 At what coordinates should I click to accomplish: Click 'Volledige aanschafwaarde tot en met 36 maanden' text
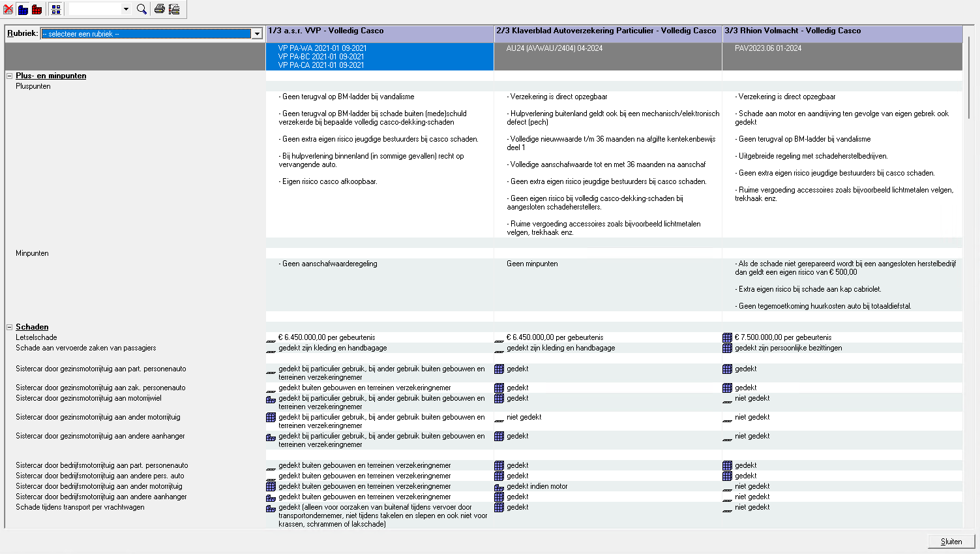pos(606,164)
